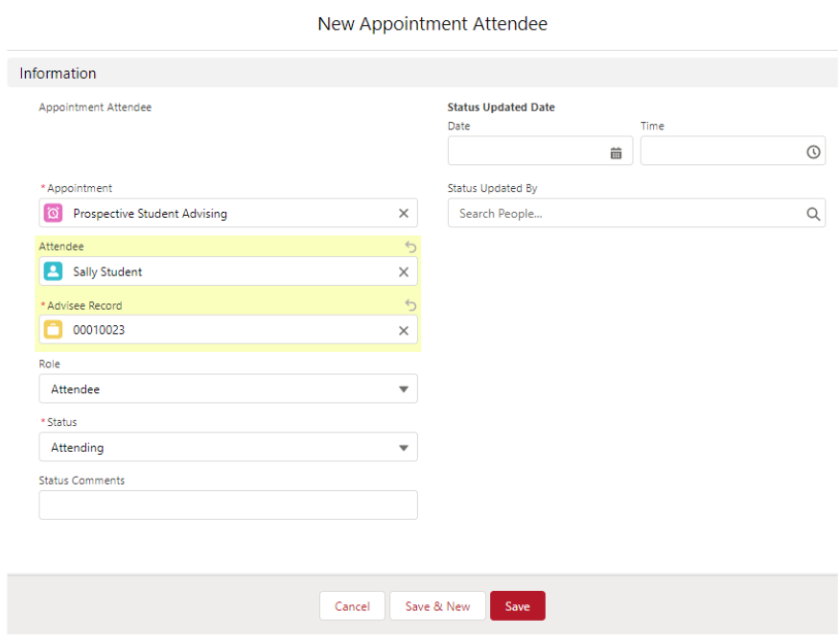Click the Status Updated By label
This screenshot has height=636, width=840.
(492, 188)
